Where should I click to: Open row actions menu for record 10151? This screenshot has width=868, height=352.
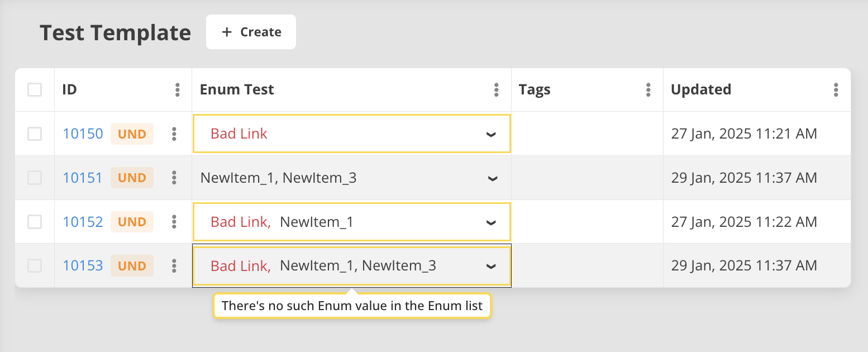[174, 178]
